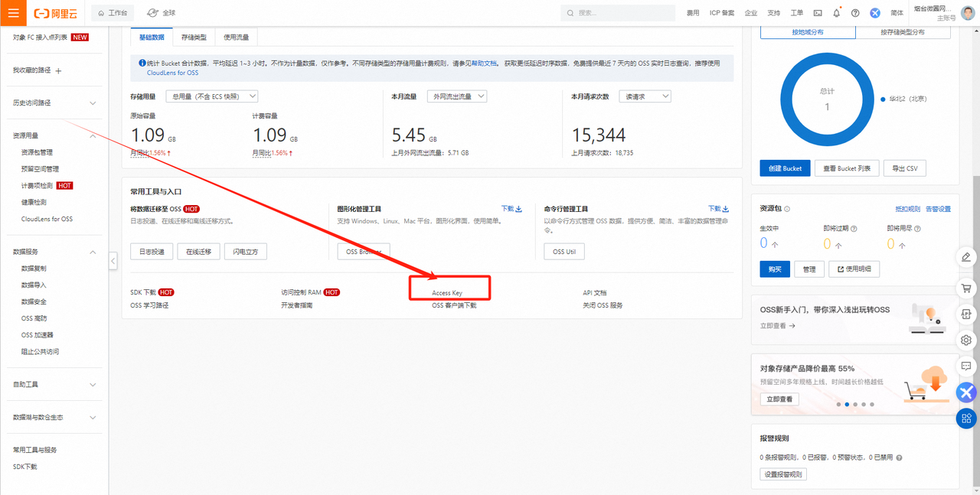Click the 全球 globe region icon
This screenshot has height=495, width=980.
(x=151, y=13)
